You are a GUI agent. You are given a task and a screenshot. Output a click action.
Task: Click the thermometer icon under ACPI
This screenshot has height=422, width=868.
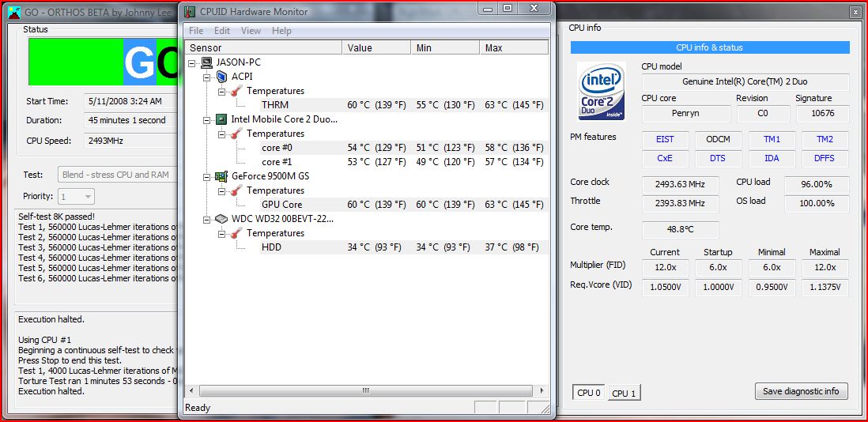(236, 90)
